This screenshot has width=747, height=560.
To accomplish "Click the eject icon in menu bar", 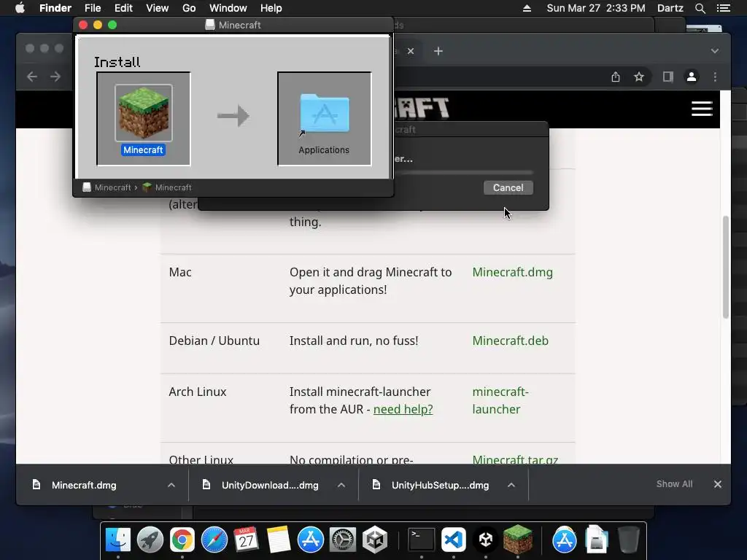I will 527,8.
